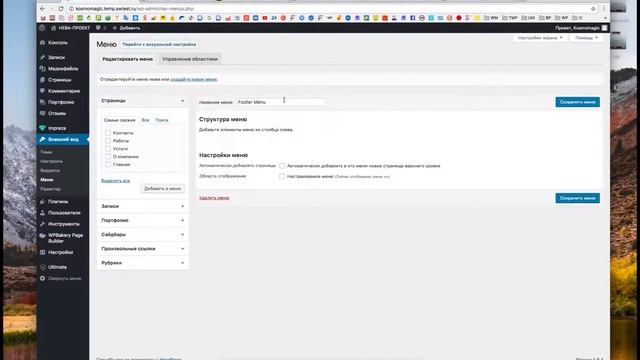Expand the Сайдбары panel
Screen dimensions: 640x360
(143, 235)
